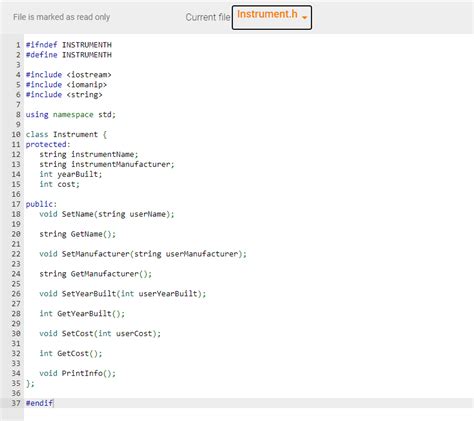This screenshot has width=474, height=421.
Task: Click the '#include <iostream>' line
Action: [x=69, y=75]
